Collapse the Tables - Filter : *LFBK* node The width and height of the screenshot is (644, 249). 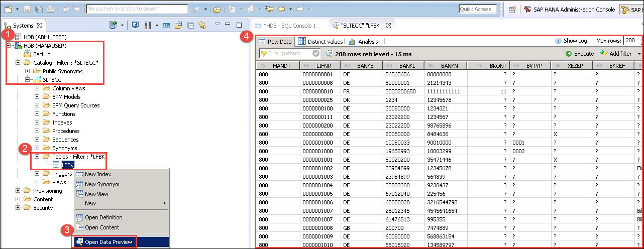coord(37,157)
